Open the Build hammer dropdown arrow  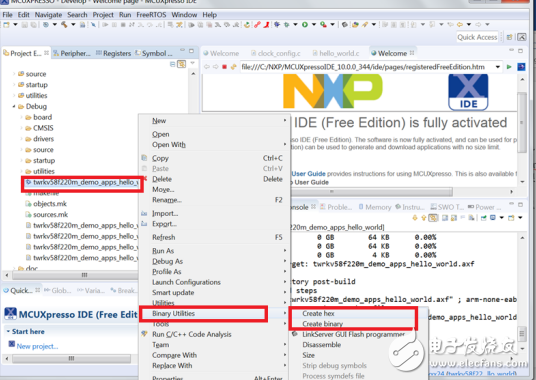pyautogui.click(x=73, y=25)
